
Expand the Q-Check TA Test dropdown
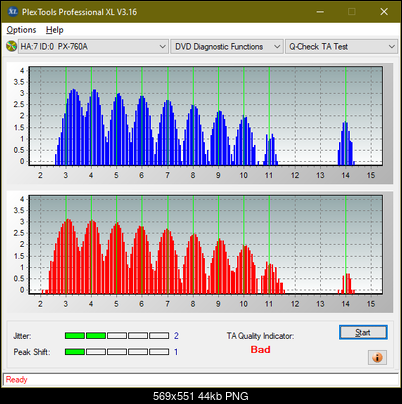[342, 47]
